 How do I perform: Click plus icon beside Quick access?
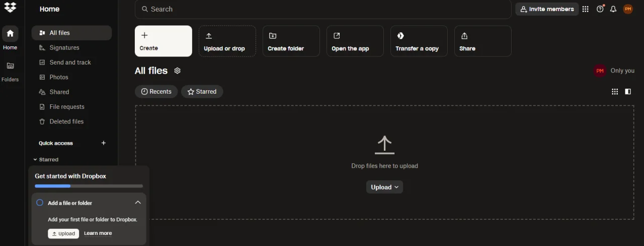click(104, 143)
